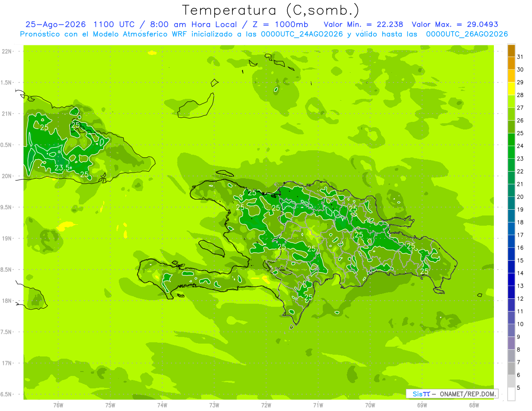Click the purple 9 degree legend swatch
532x411 pixels.
coord(511,331)
